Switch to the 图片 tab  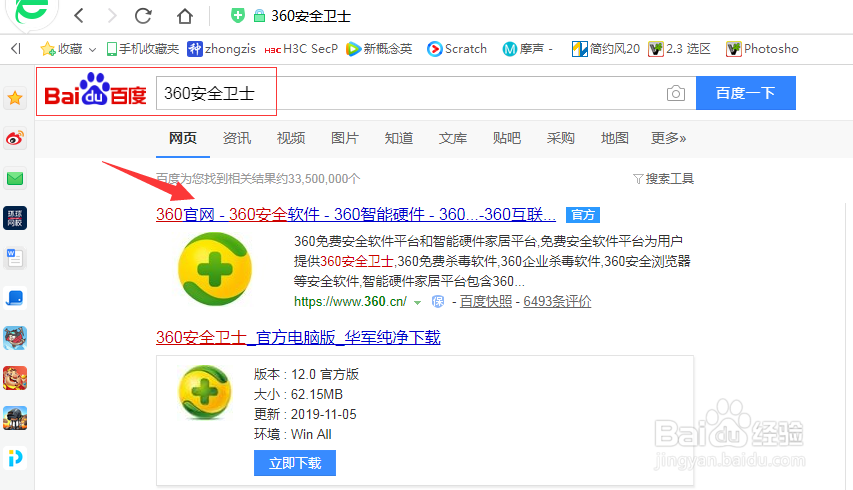(345, 138)
